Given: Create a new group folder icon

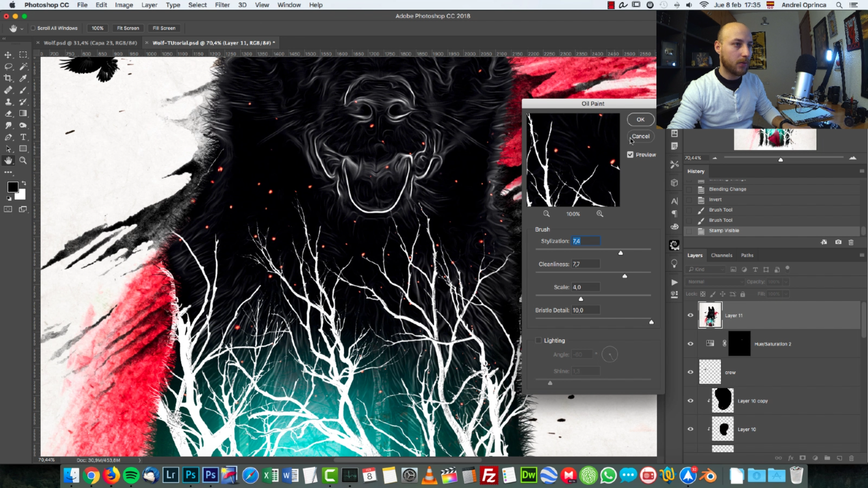Looking at the screenshot, I should pos(827,458).
